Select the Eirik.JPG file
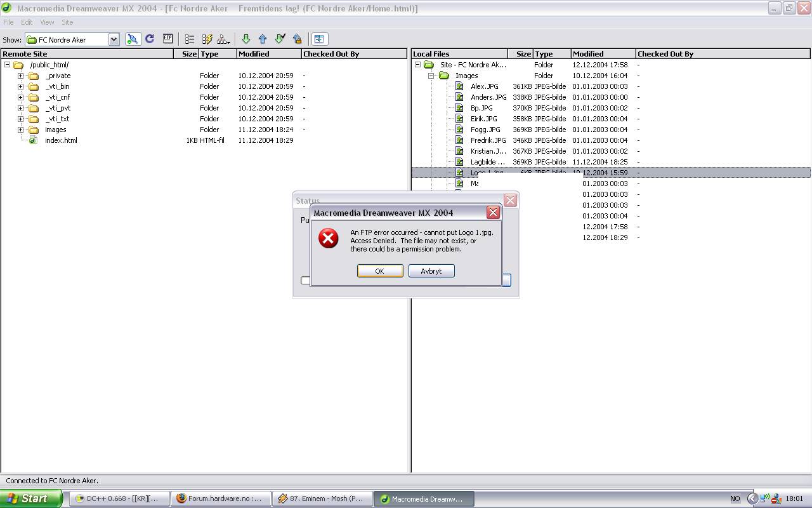Screen dimensions: 812x508 [x=484, y=119]
